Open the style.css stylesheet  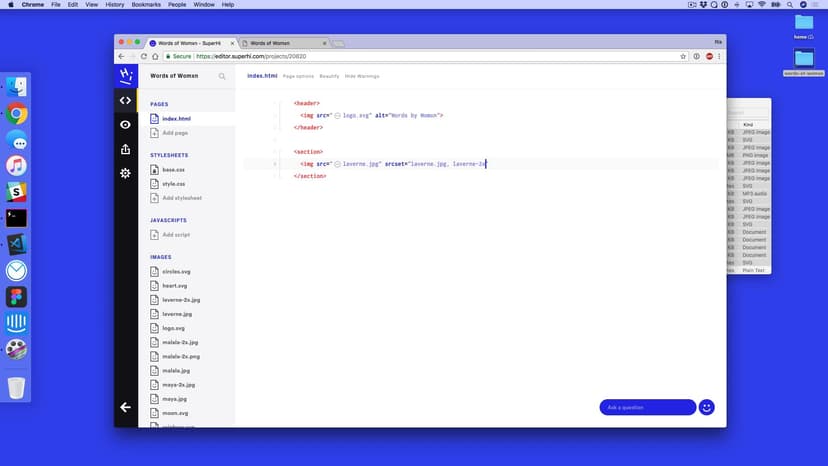[173, 184]
